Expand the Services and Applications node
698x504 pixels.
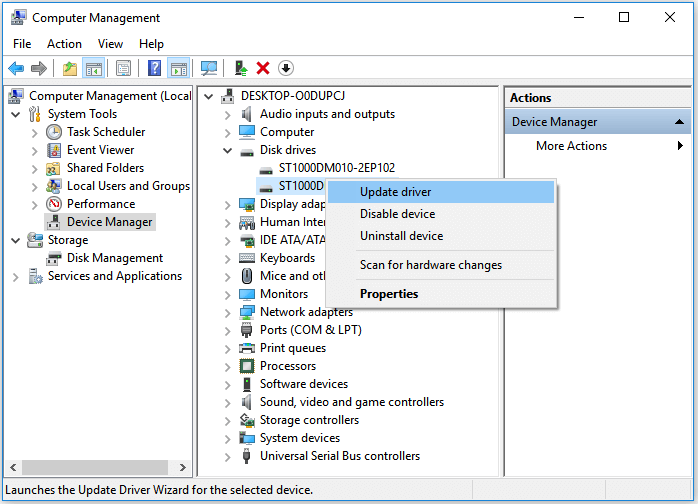15,276
